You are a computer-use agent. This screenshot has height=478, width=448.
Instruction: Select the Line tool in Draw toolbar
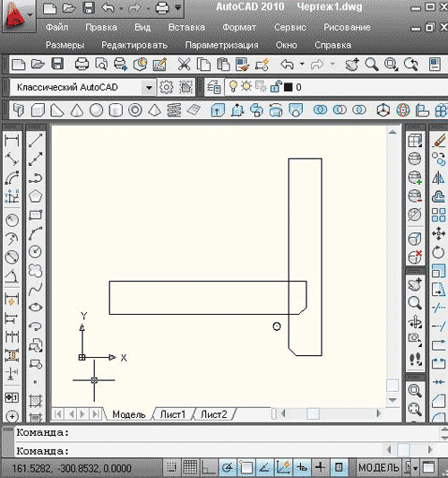point(36,141)
